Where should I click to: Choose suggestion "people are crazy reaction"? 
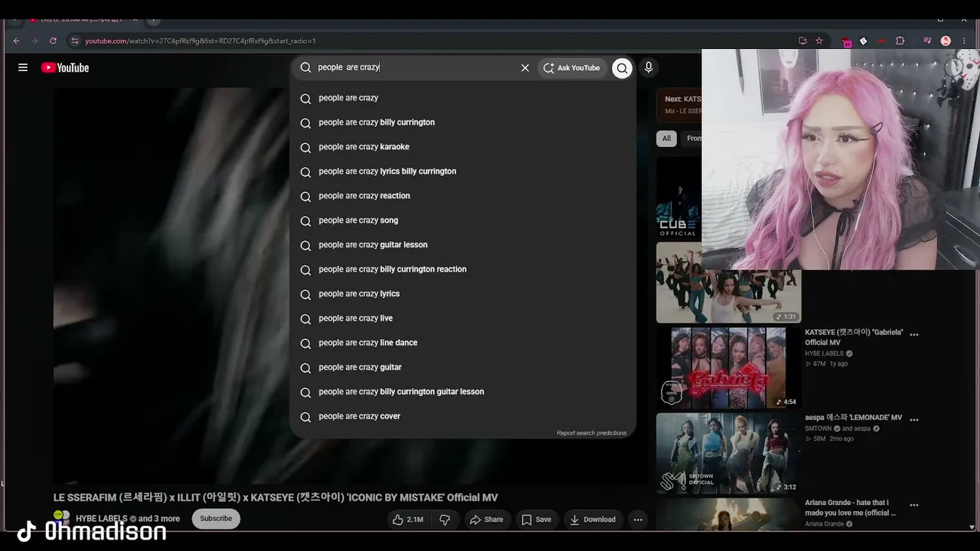tap(463, 196)
